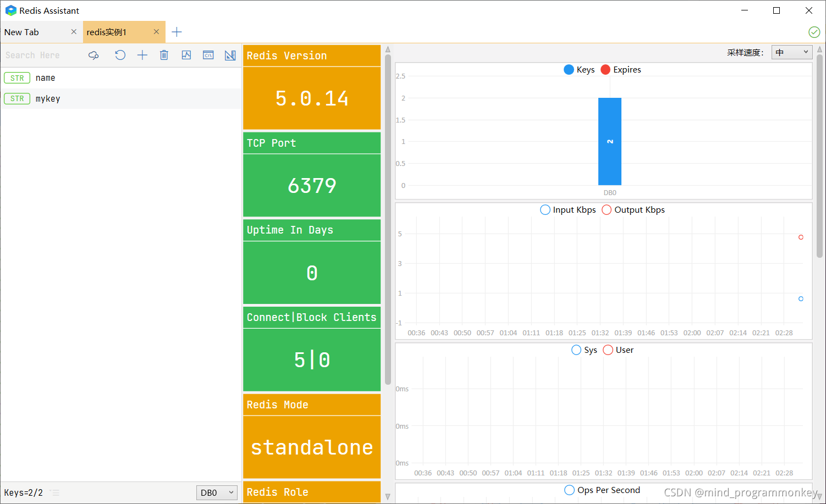The image size is (826, 504).
Task: Click info panel scroll down arrow
Action: pos(388,496)
